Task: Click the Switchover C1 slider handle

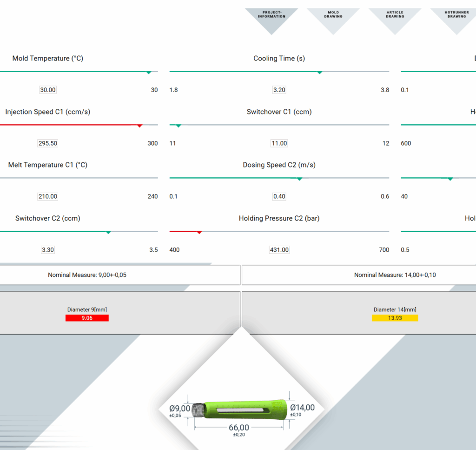Action: (178, 125)
